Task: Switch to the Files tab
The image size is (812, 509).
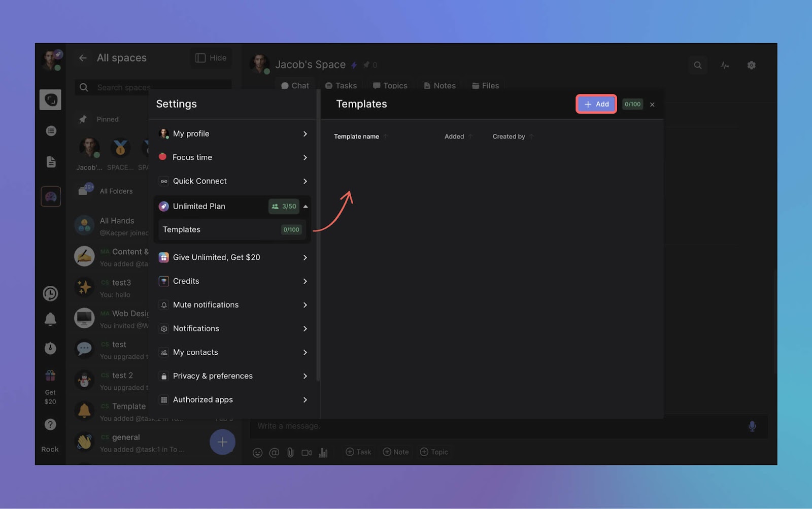Action: (486, 86)
